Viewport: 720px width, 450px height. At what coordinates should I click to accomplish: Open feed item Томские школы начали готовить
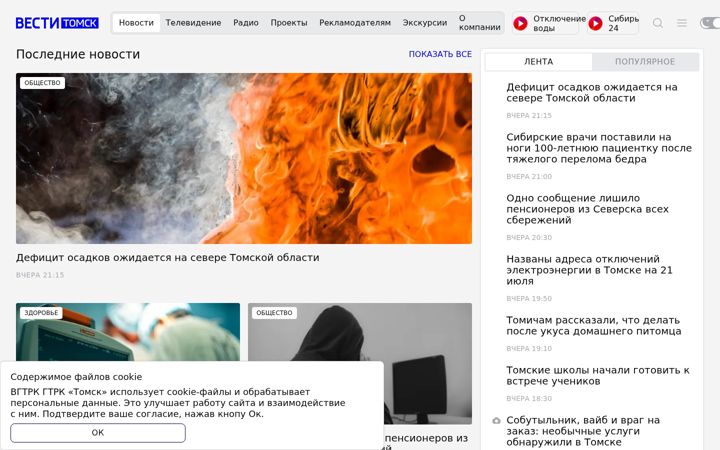598,376
